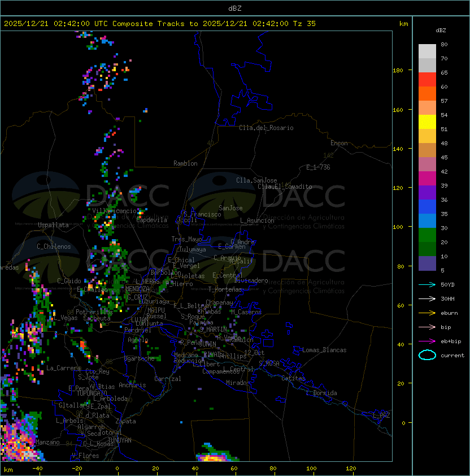
Task: Click the 'Tz 35' header value
Action: pyautogui.click(x=304, y=24)
